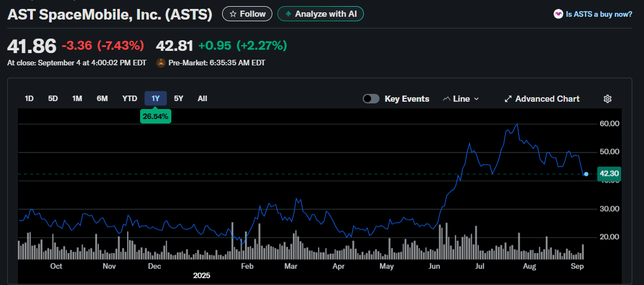The height and width of the screenshot is (285, 644).
Task: Click the Advanced Chart expand arrows icon
Action: [x=508, y=99]
